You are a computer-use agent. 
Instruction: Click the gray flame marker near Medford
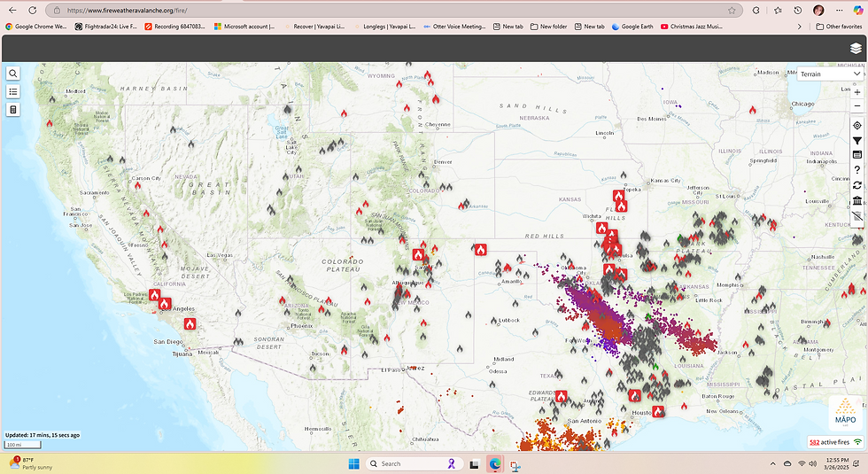[52, 99]
